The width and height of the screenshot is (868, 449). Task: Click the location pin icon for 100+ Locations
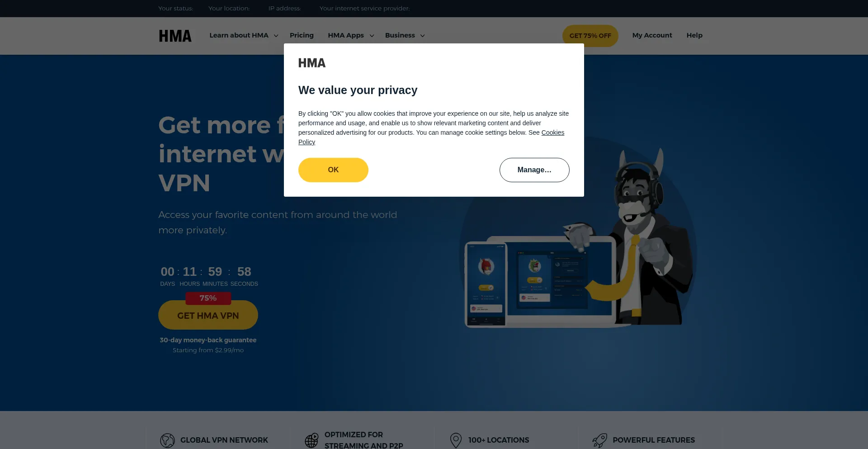(456, 440)
